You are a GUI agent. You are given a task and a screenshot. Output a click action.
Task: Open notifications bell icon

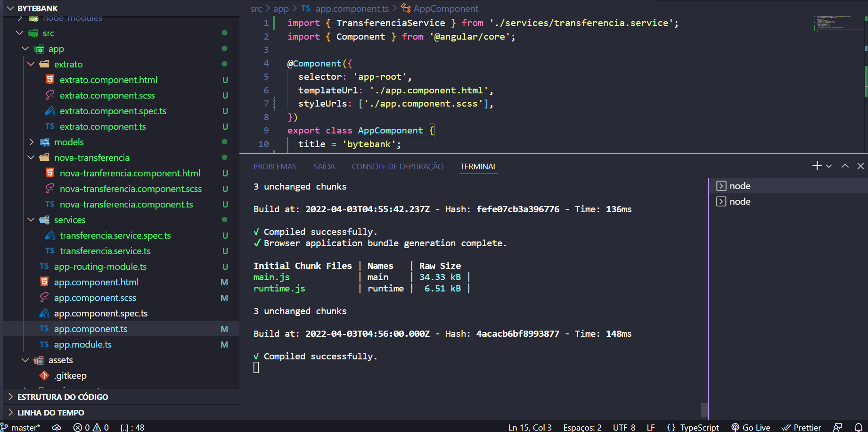[858, 427]
